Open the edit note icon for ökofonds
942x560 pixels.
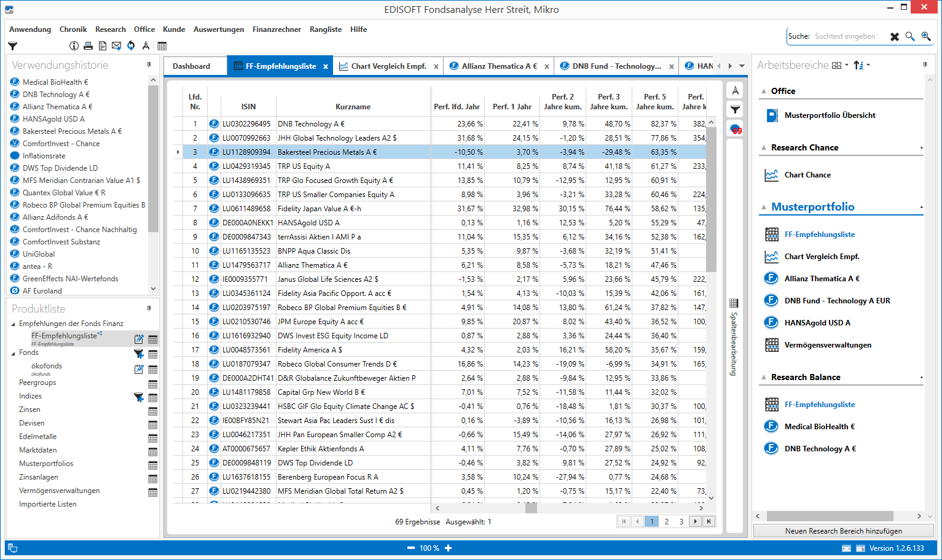point(139,370)
